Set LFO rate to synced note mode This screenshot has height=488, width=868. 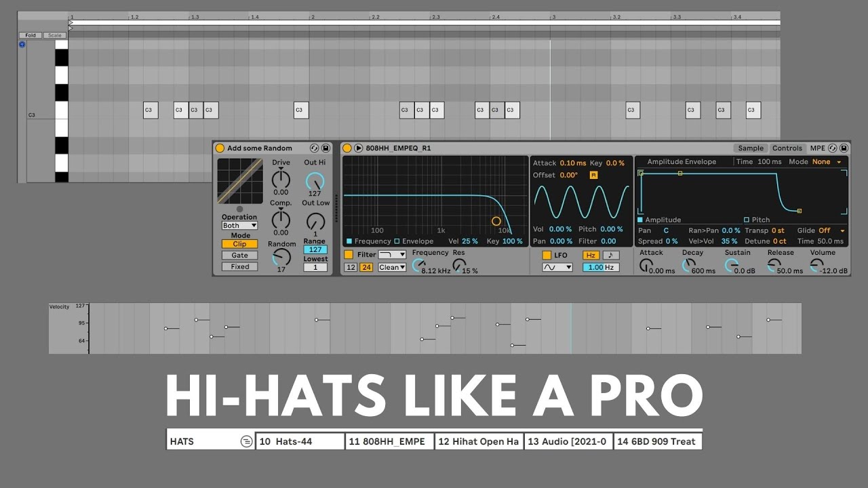(610, 256)
